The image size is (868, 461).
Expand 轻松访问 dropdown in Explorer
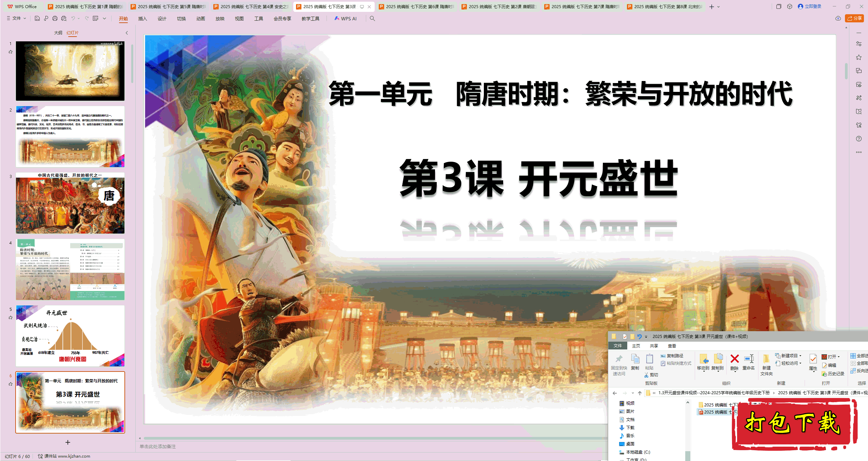800,363
